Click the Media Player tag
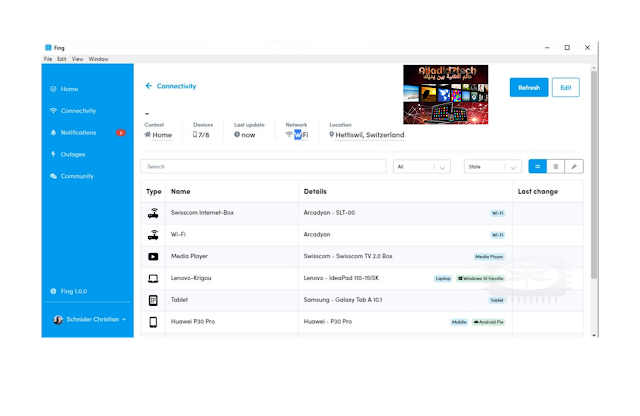Screen dimensions: 640x416 point(489,257)
